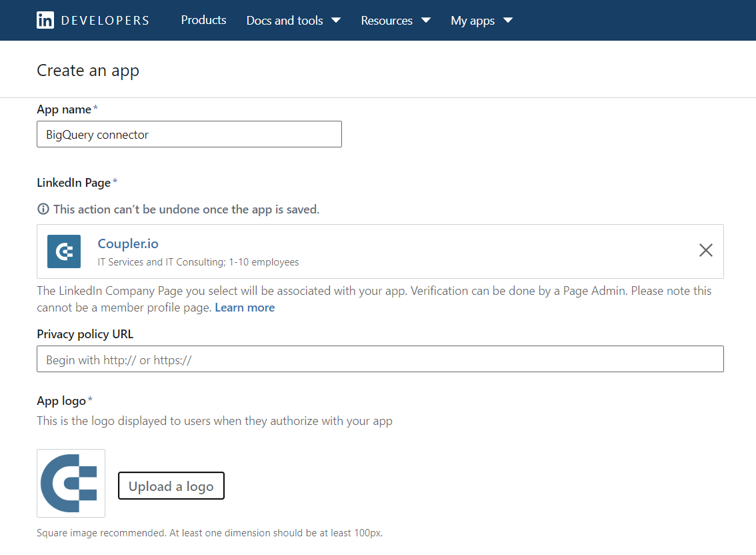
Task: Remove Coupler.io page with X icon
Action: (x=705, y=250)
